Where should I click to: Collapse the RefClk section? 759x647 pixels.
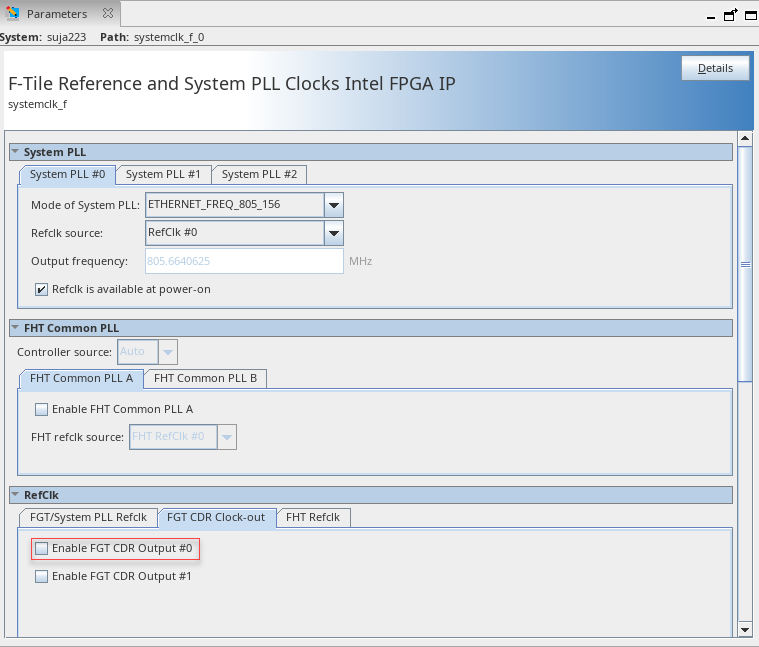pos(16,495)
